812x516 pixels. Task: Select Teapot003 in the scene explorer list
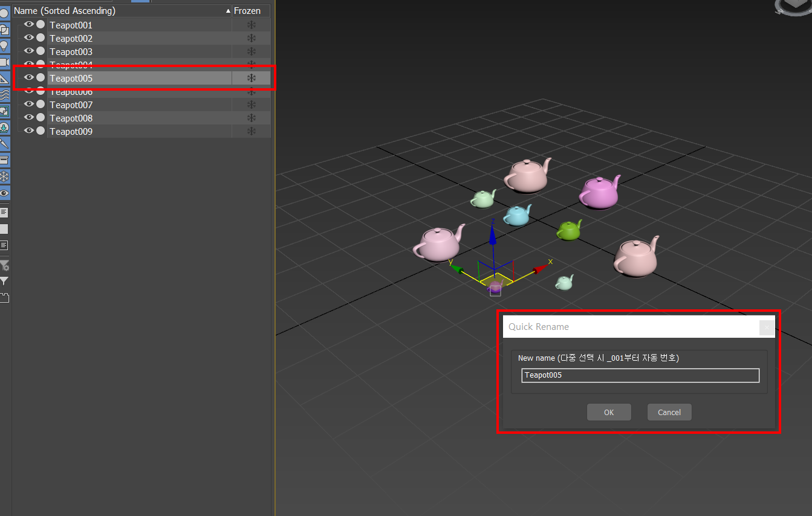pyautogui.click(x=71, y=51)
